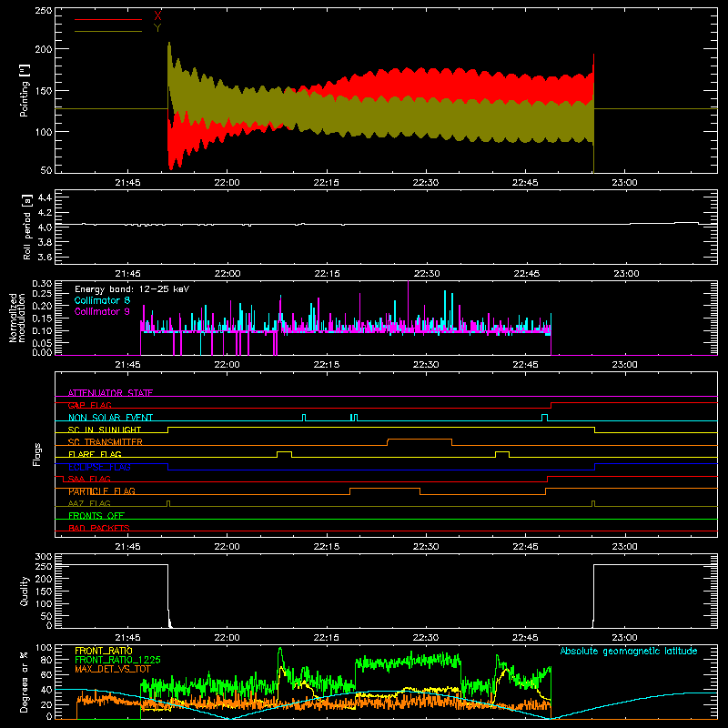Click the first FLARE_FLAG pulse
This screenshot has height=728, width=728.
pyautogui.click(x=285, y=454)
